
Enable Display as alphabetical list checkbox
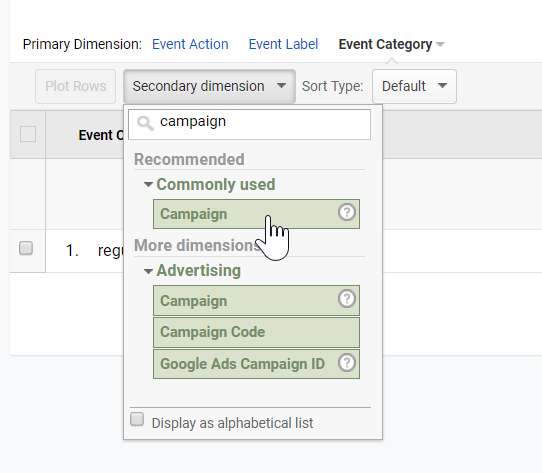(137, 419)
